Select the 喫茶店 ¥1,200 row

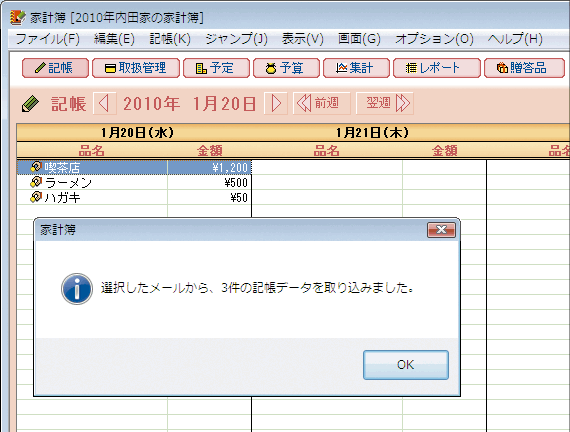134,167
